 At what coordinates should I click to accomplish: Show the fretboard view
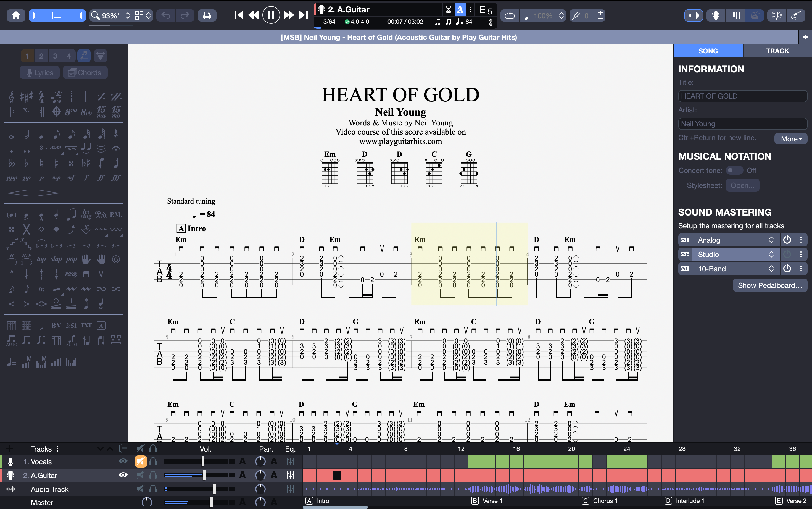coord(716,15)
